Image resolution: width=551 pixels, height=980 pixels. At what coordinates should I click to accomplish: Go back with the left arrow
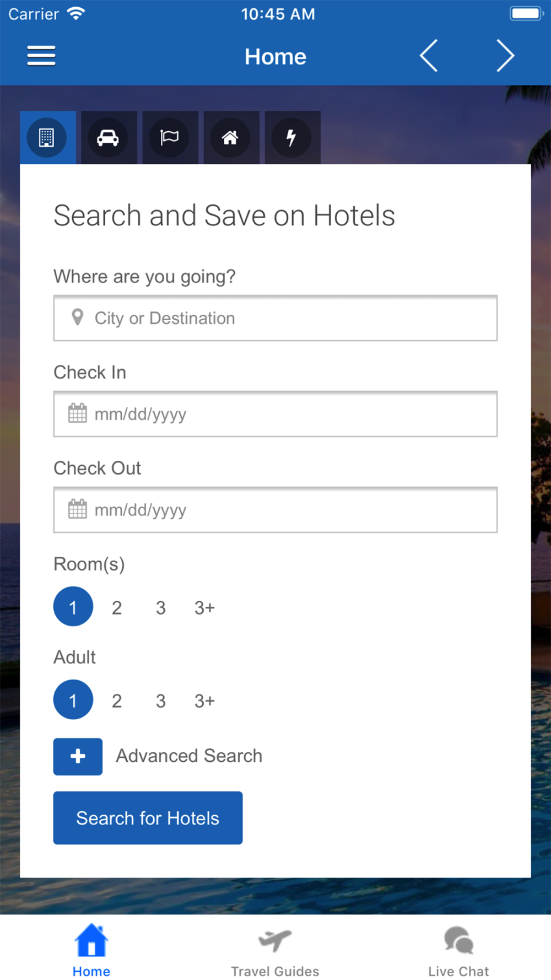(429, 56)
